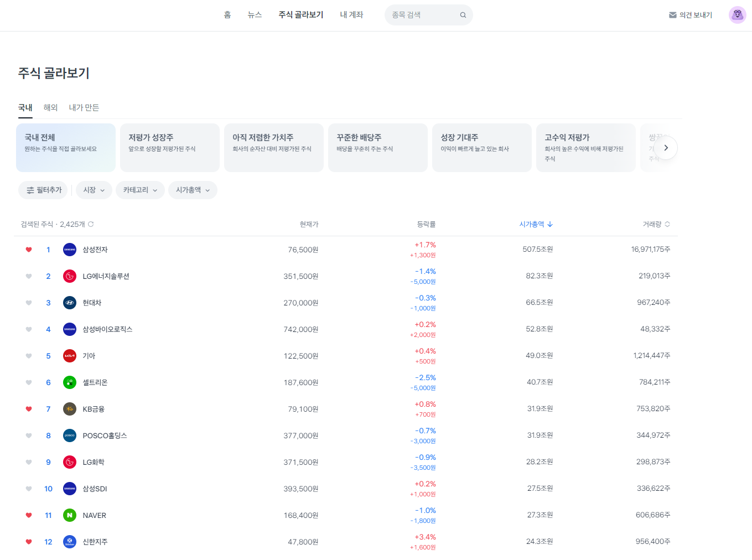
Task: Select the 꾸준한 배당주 card
Action: point(378,148)
